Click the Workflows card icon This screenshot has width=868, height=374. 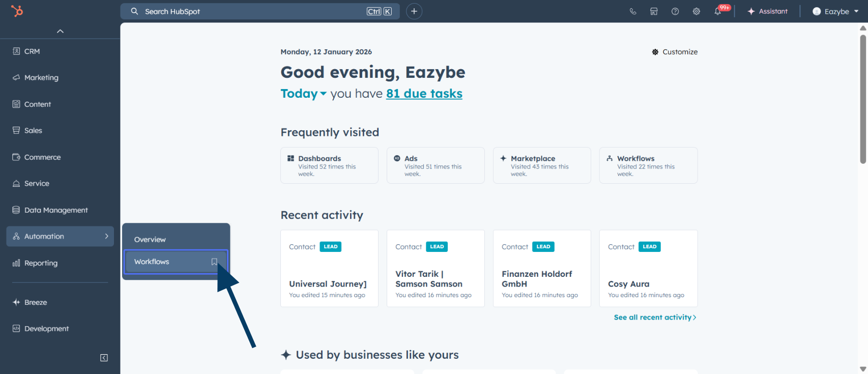pyautogui.click(x=610, y=158)
